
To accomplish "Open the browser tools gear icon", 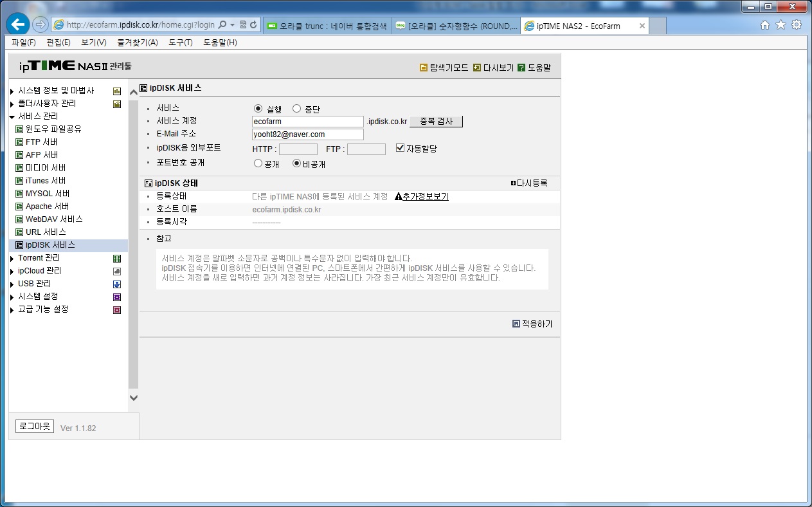I will click(797, 25).
